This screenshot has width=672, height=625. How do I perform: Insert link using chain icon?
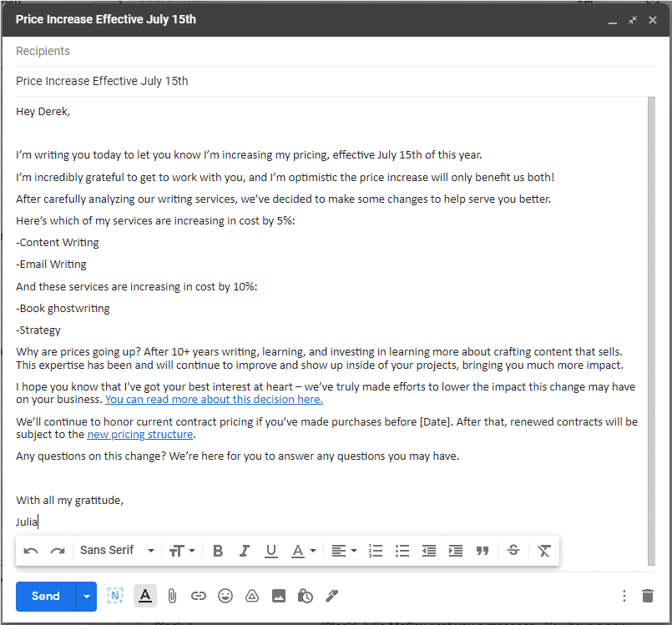199,596
